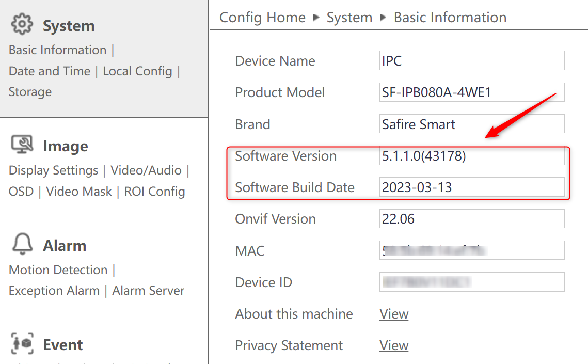This screenshot has width=588, height=364.
Task: Click the breadcrumb arrow after Config Home
Action: [315, 17]
